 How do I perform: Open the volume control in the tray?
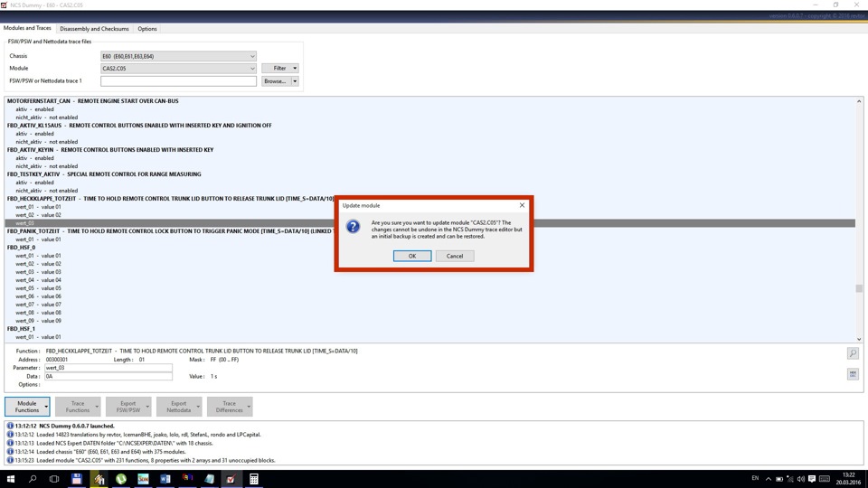tap(800, 479)
